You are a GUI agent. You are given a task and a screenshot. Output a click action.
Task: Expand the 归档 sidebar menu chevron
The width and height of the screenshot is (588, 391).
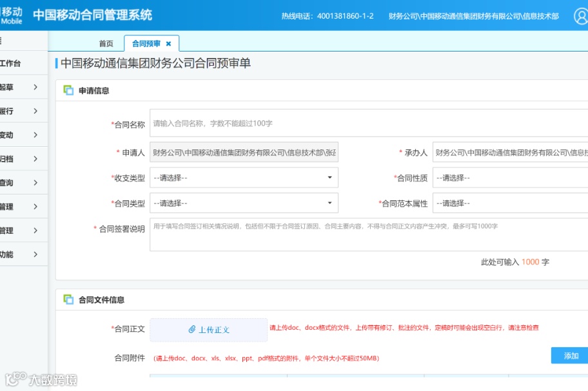pyautogui.click(x=35, y=159)
